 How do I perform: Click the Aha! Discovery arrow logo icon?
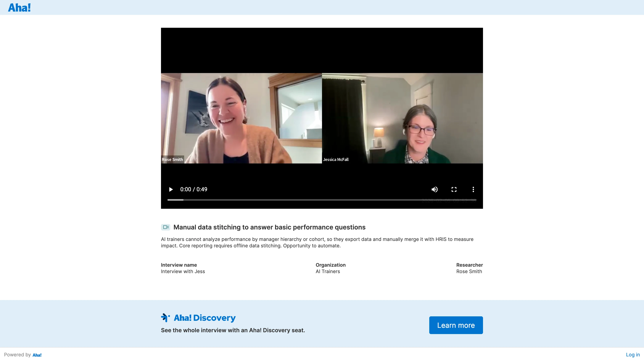tap(165, 318)
